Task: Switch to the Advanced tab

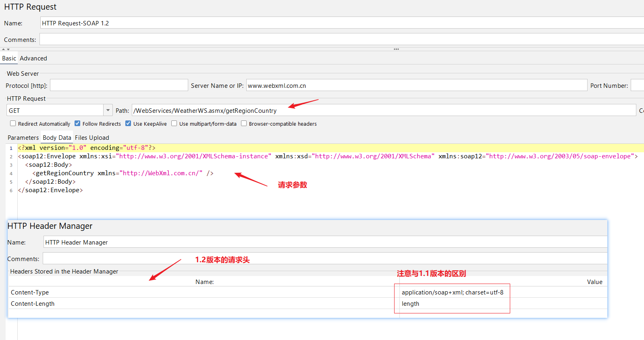Action: [33, 58]
